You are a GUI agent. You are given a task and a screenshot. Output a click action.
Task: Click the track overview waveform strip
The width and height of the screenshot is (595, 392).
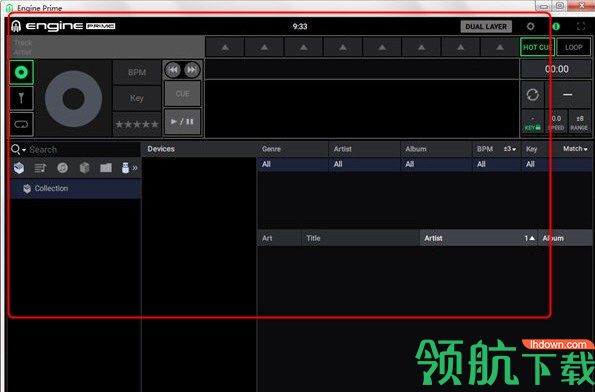coord(362,69)
